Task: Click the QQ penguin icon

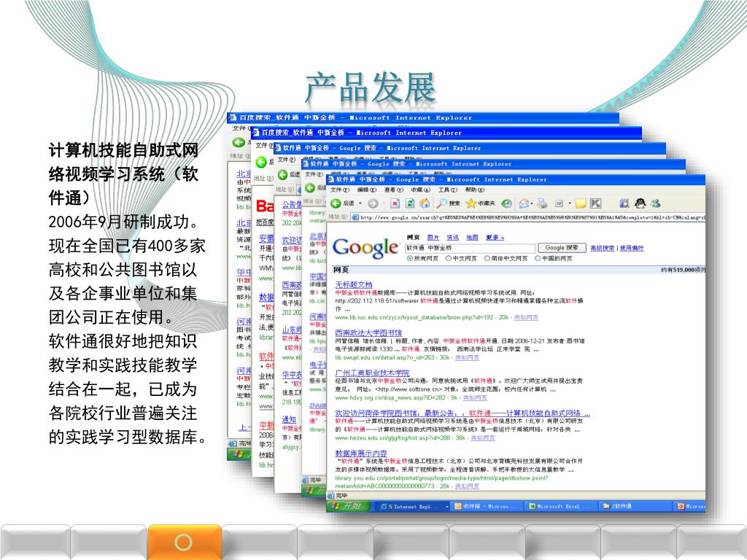Action: click(640, 203)
